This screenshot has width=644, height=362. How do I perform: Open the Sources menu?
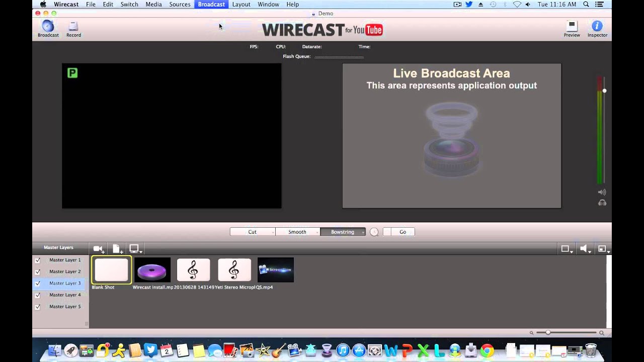(x=180, y=4)
